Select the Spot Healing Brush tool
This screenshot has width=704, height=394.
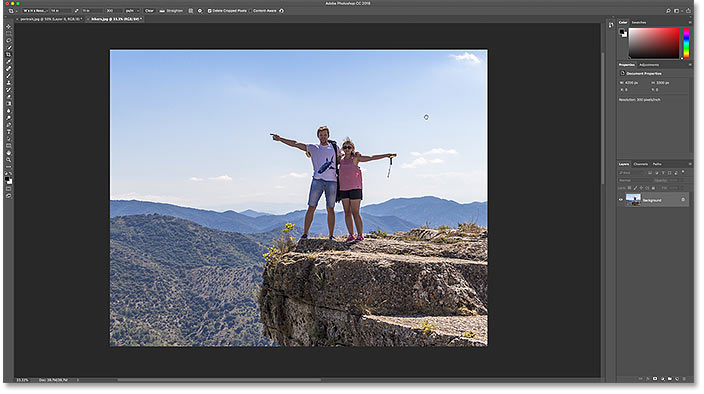point(9,68)
